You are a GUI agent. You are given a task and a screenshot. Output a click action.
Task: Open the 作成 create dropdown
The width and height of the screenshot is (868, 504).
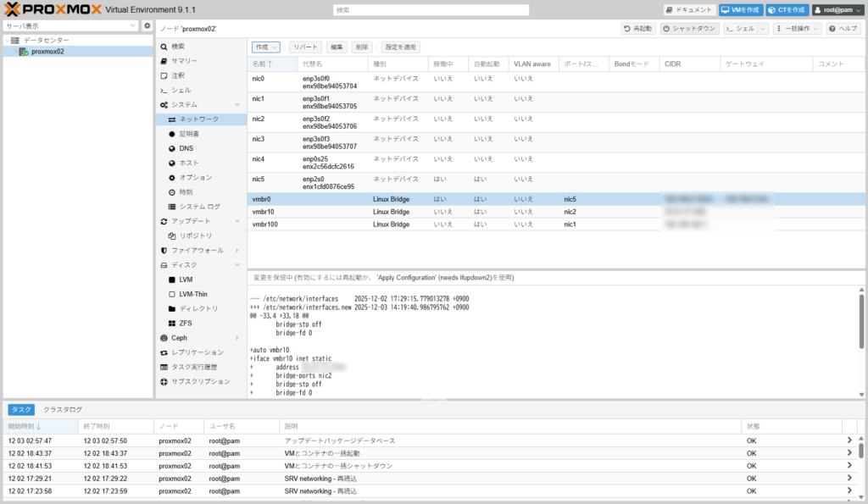coord(266,47)
